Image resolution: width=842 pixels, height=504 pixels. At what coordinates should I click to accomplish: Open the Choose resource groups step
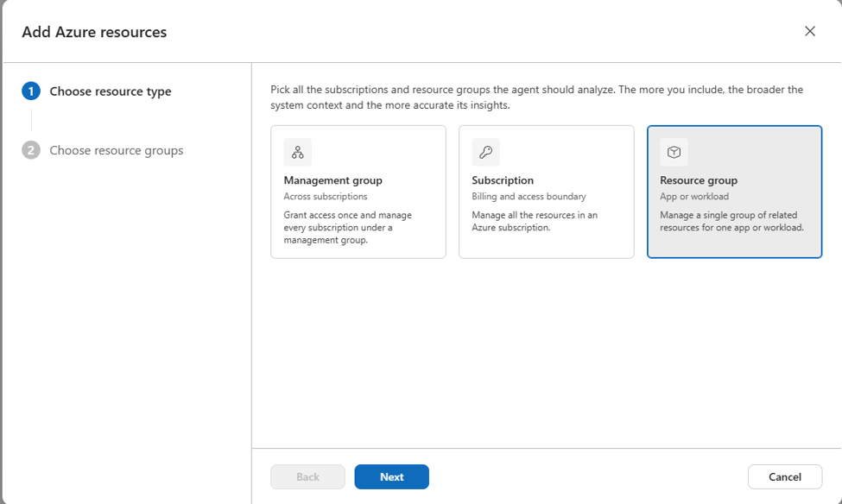pos(117,150)
